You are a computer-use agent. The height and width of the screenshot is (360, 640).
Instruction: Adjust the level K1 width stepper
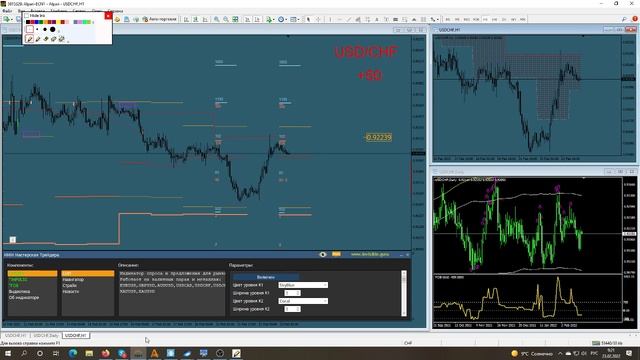point(293,293)
